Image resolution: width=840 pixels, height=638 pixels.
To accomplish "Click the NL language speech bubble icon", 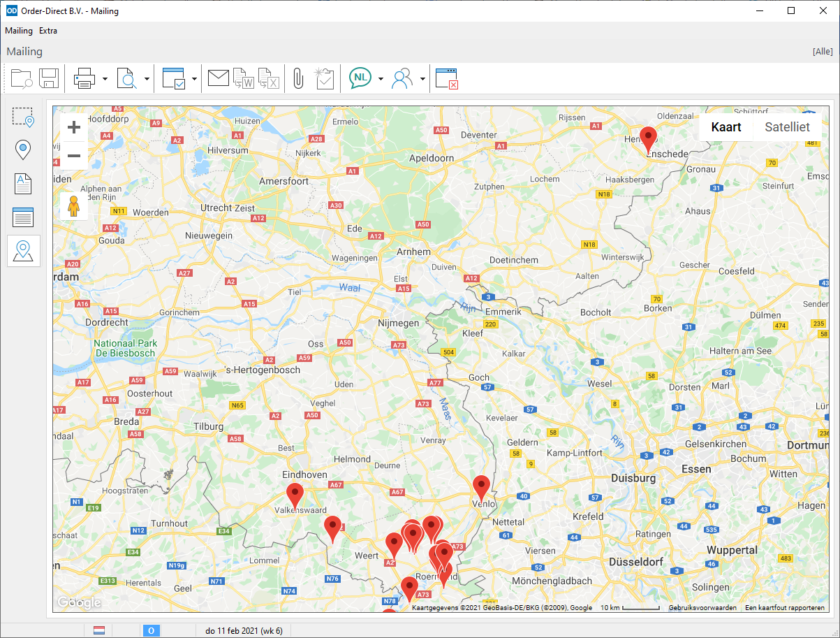I will (360, 78).
